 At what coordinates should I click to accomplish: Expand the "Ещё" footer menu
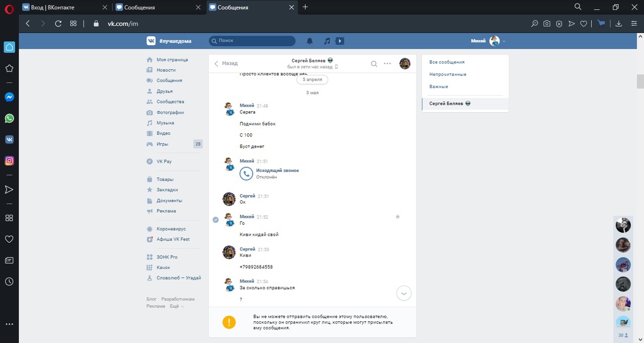[177, 306]
